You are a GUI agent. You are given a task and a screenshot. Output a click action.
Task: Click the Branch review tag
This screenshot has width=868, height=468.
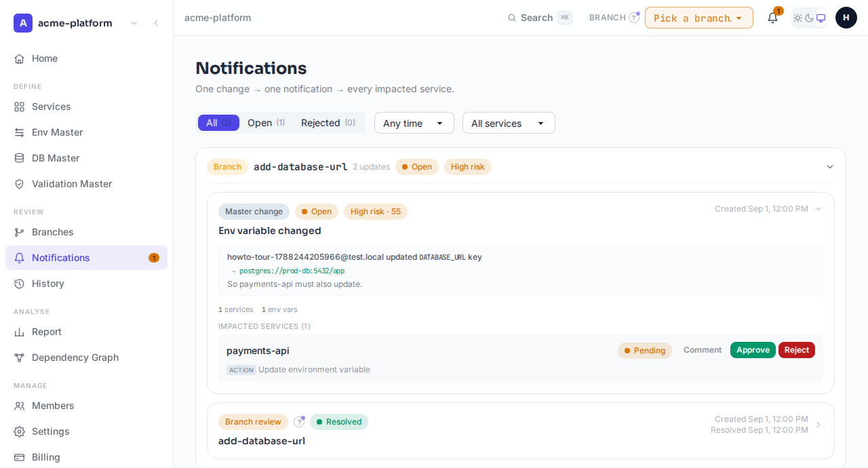point(253,422)
